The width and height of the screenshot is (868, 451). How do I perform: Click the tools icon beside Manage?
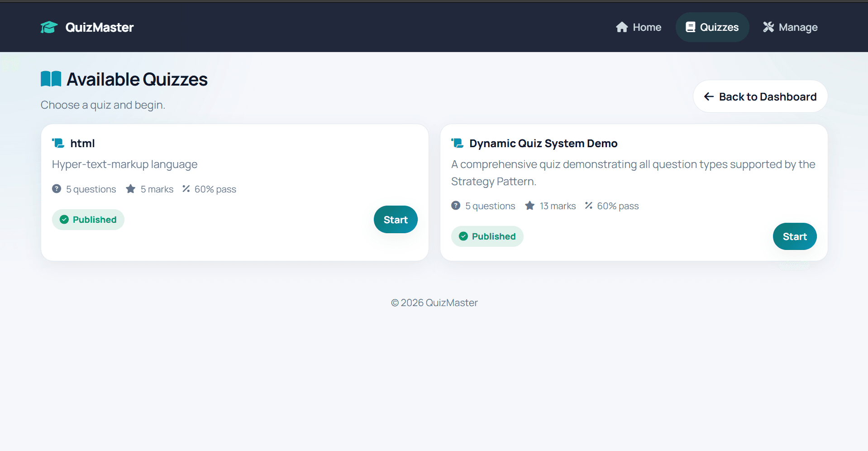pyautogui.click(x=768, y=27)
